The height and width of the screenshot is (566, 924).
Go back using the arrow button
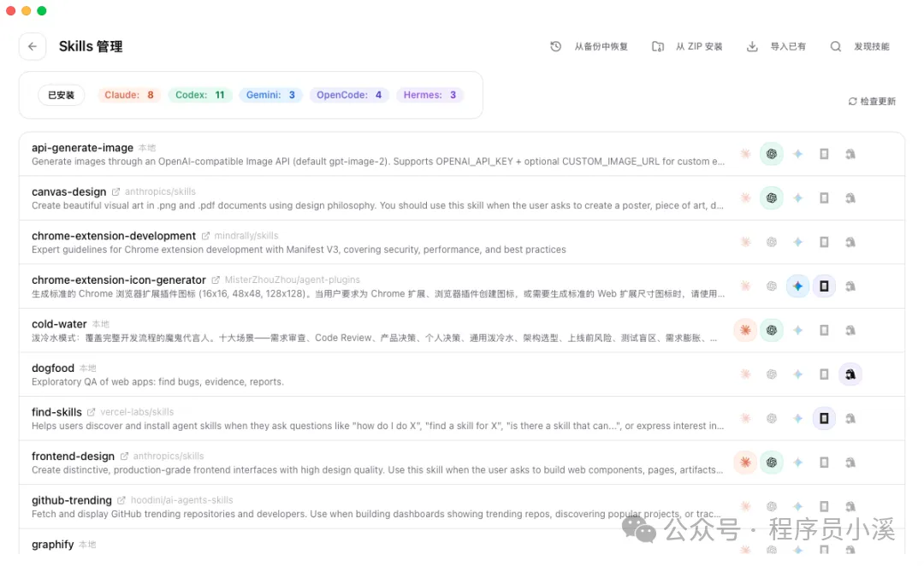33,46
